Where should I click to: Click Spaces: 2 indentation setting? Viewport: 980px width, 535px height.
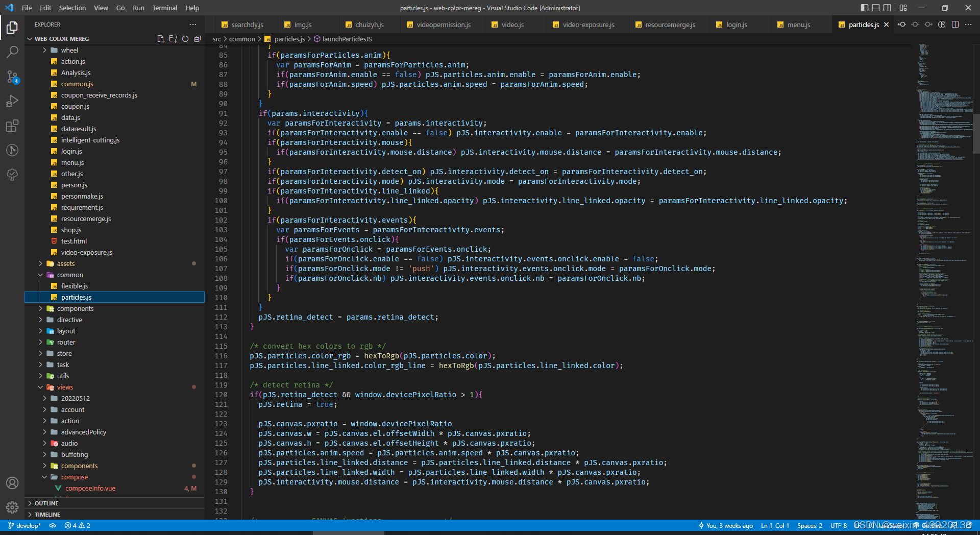(x=810, y=525)
